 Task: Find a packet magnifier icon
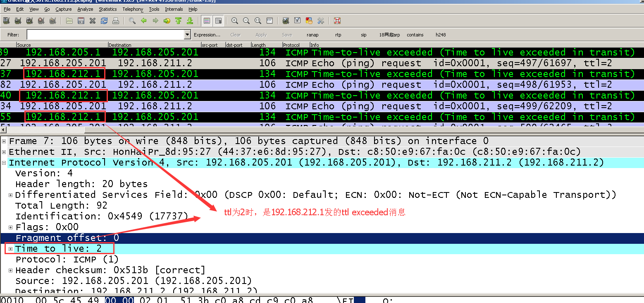click(132, 21)
